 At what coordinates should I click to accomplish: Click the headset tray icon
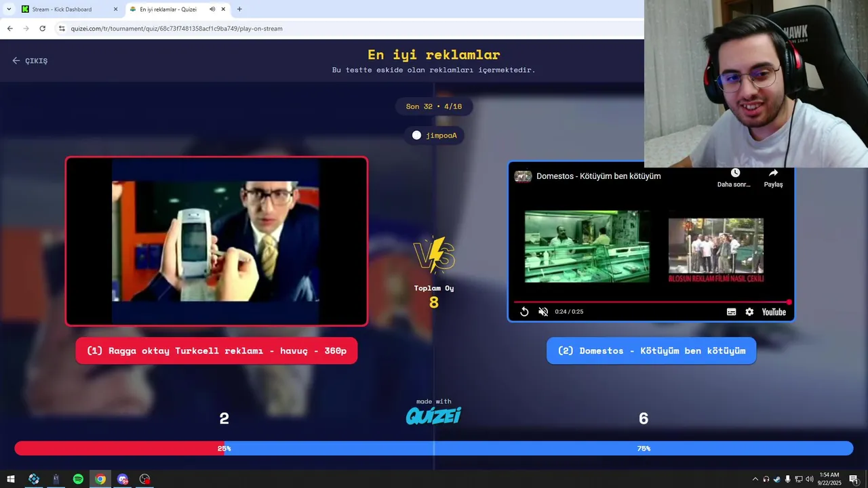click(x=766, y=479)
